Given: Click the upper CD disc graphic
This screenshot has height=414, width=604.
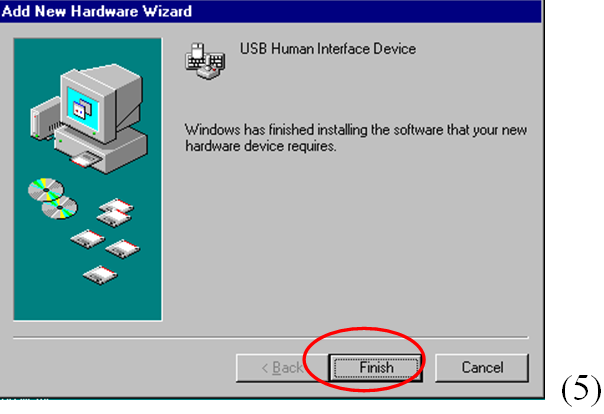Looking at the screenshot, I should (x=45, y=189).
